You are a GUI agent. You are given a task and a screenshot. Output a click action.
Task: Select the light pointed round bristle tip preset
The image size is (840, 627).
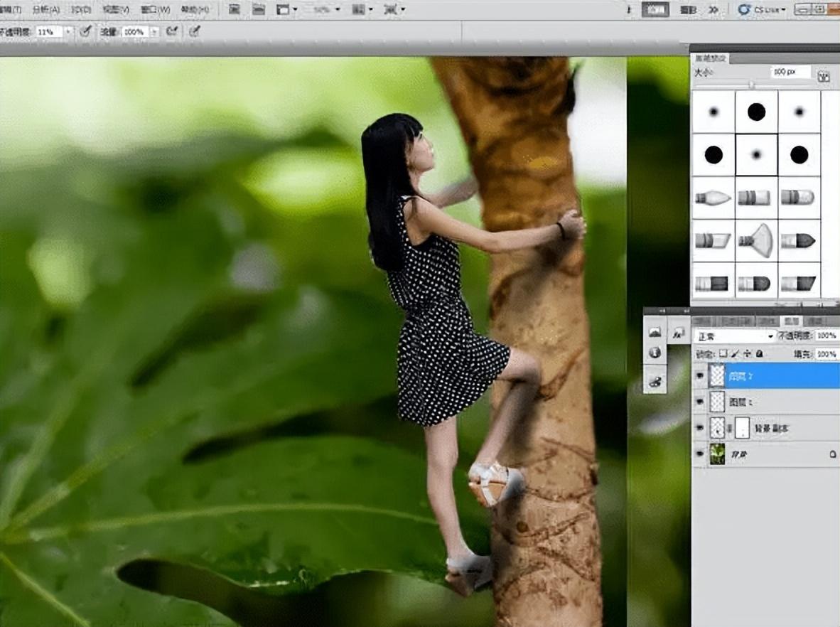click(714, 198)
